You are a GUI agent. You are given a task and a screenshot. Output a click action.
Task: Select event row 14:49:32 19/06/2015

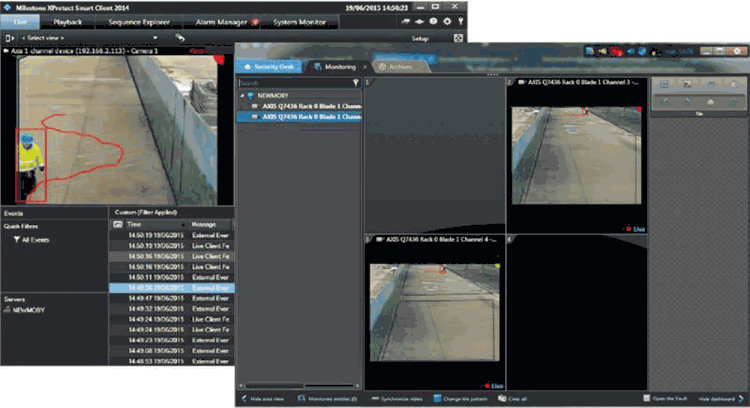coord(172,309)
